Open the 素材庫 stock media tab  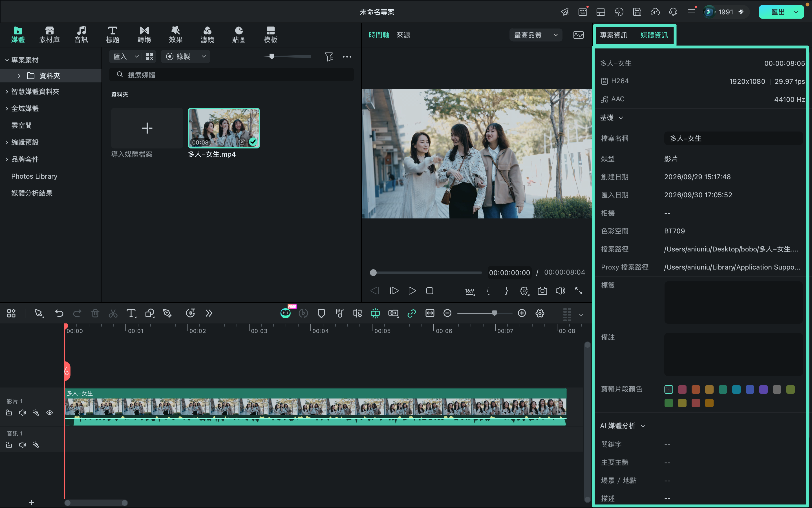49,35
